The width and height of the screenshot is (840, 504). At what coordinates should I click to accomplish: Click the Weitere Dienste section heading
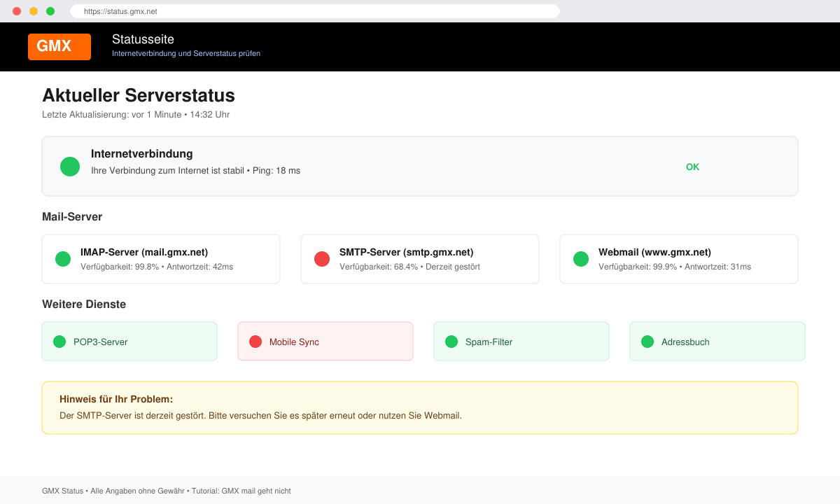[84, 304]
